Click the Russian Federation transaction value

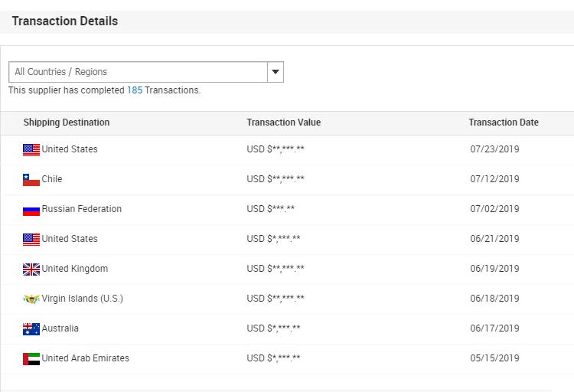coord(271,209)
